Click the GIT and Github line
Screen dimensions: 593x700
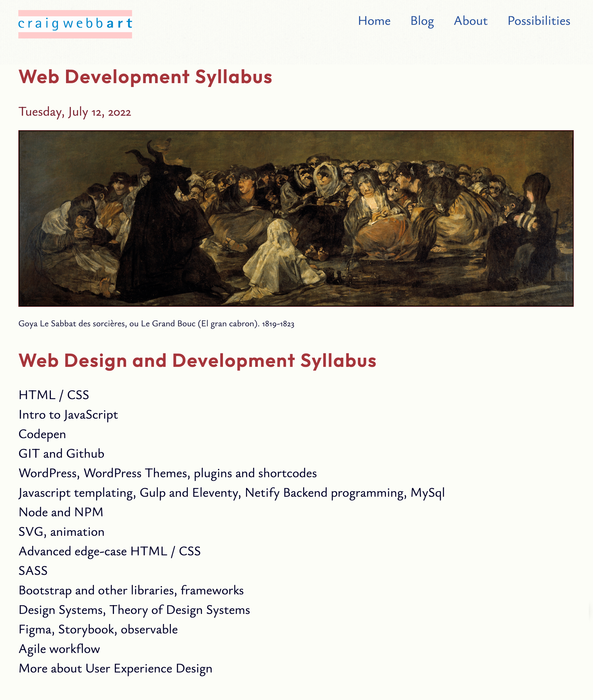click(x=62, y=454)
